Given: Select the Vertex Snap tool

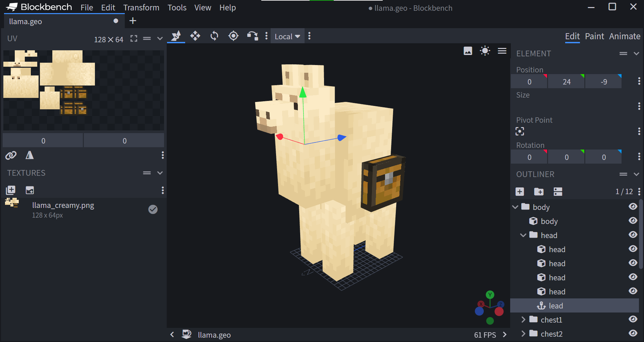Looking at the screenshot, I should coord(253,36).
